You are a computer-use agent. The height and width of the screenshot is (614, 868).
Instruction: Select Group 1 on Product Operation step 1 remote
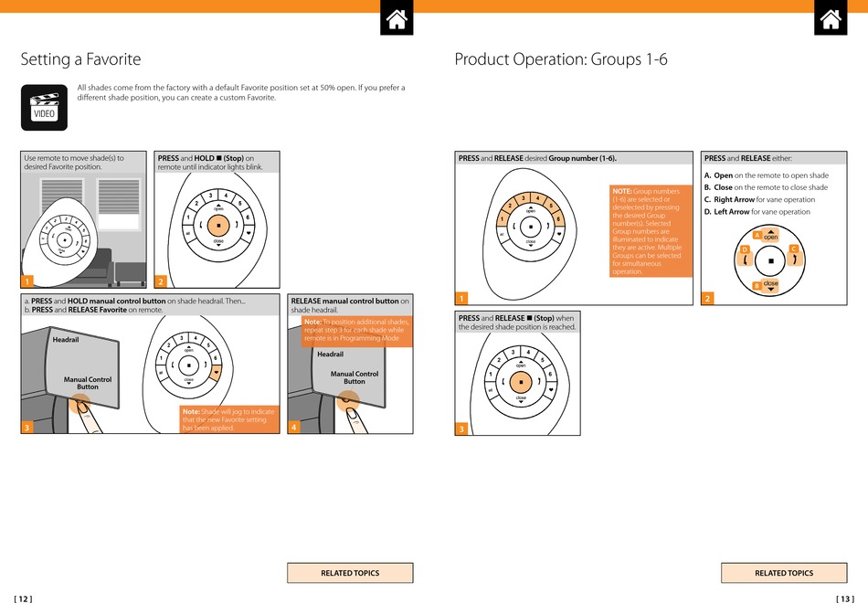tap(502, 219)
